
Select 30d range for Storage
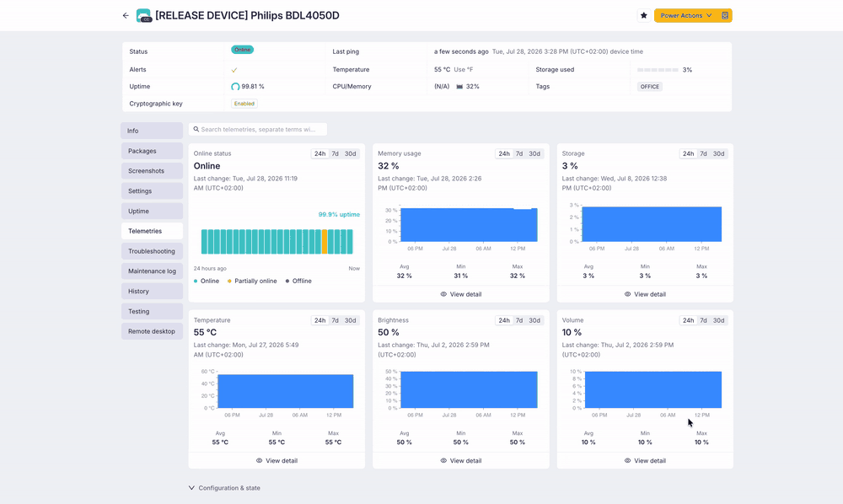pyautogui.click(x=719, y=153)
